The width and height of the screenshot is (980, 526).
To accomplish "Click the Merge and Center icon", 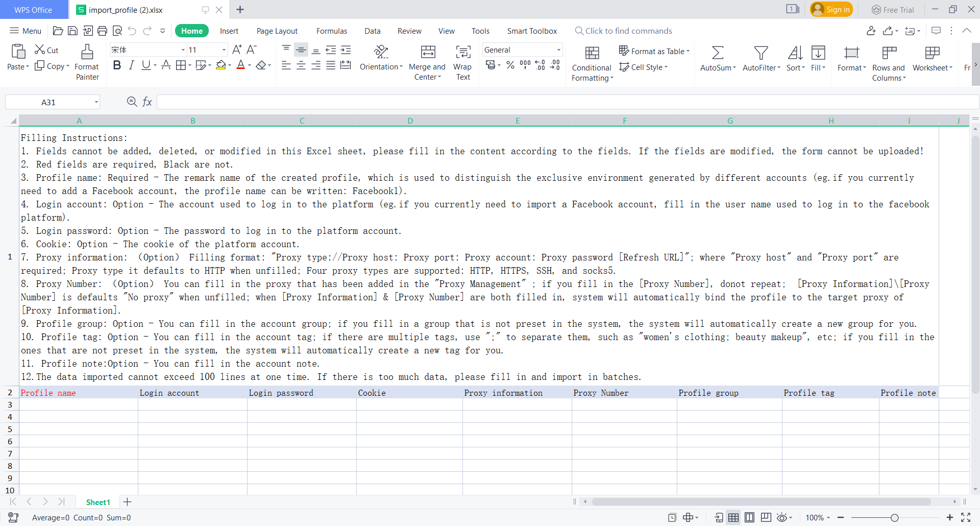I will tap(428, 52).
